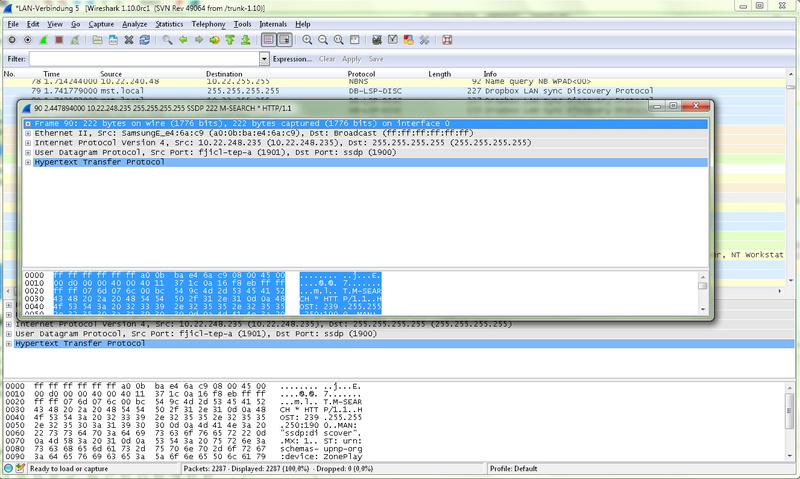Open expert info status bar icon
Image resolution: width=800 pixels, height=479 pixels.
point(8,468)
